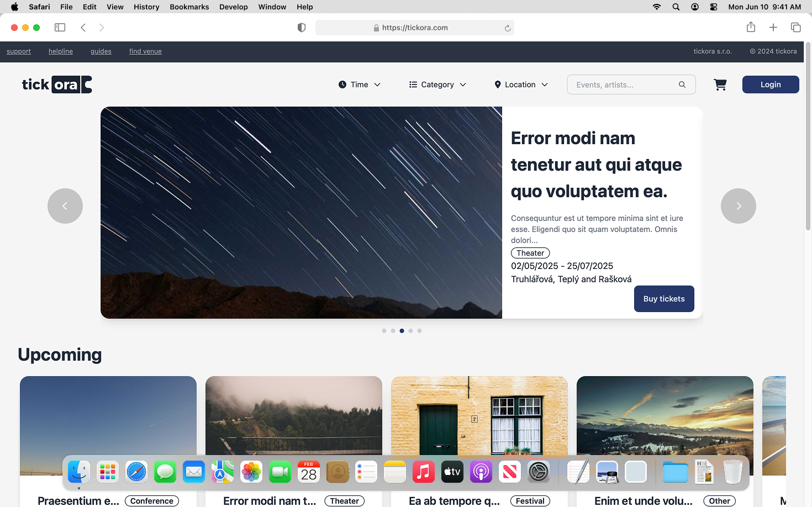Launch Messages from the dock
Image resolution: width=812 pixels, height=507 pixels.
coord(165,472)
